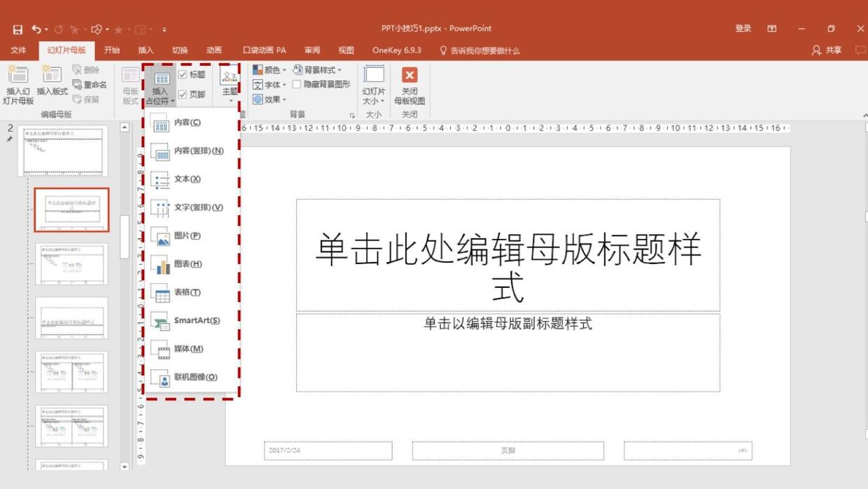Click the Share button
868x489 pixels.
[x=827, y=50]
